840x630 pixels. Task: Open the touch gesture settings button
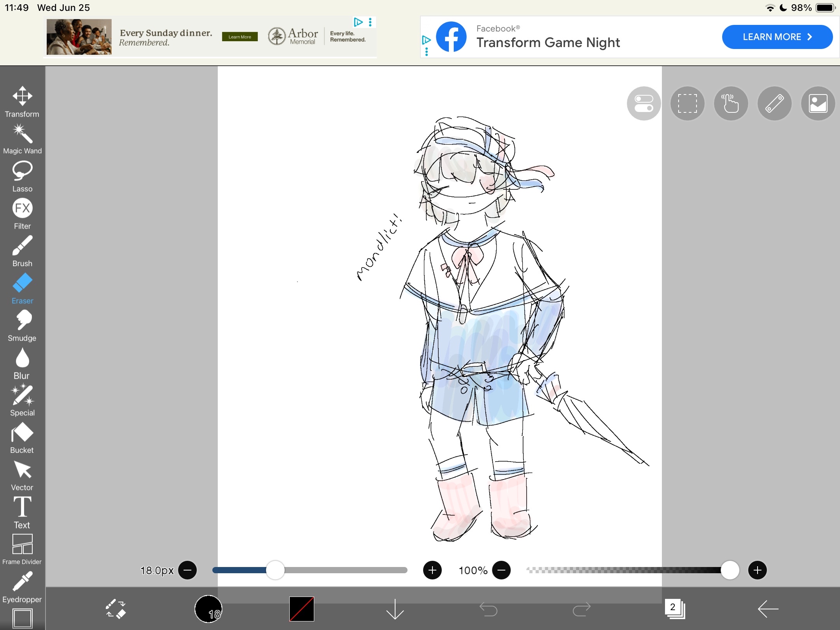coord(731,103)
